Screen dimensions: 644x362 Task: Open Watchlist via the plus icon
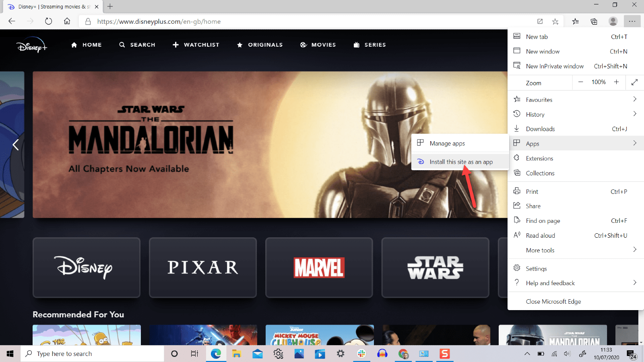click(175, 45)
